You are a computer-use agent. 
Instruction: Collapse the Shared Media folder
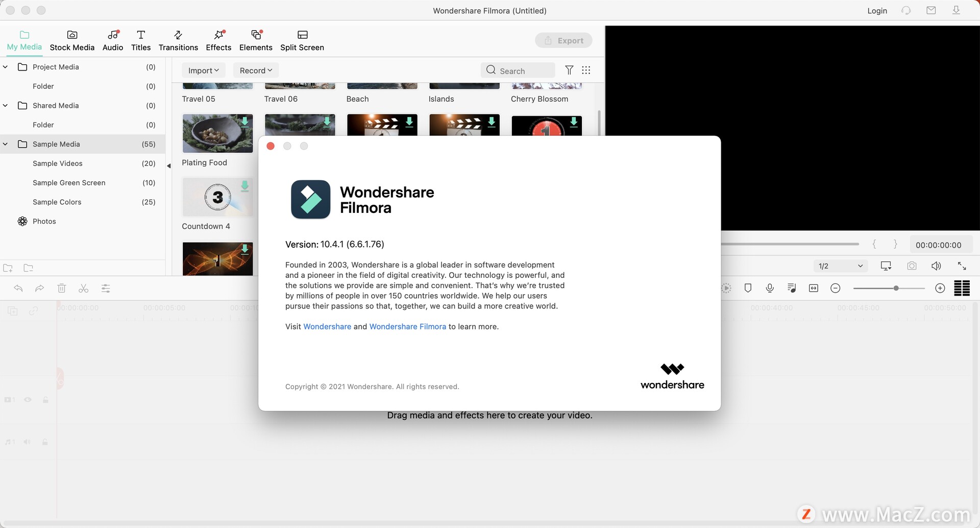5,105
